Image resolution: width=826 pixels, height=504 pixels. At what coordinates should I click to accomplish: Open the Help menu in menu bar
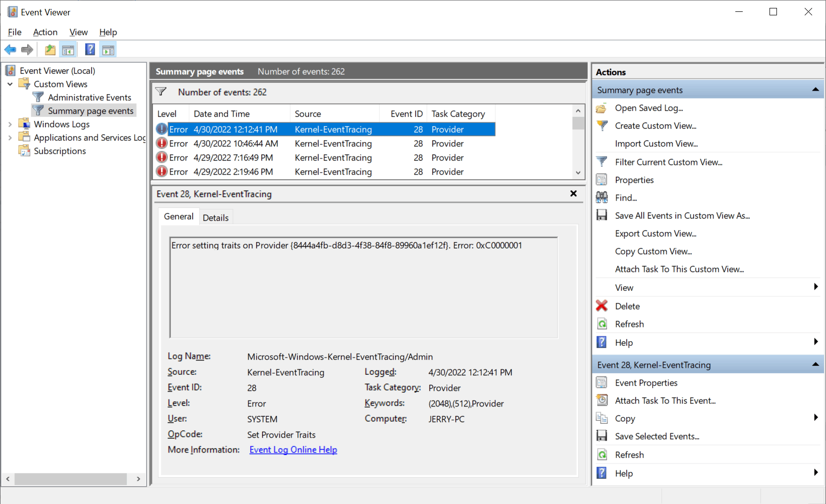point(108,32)
